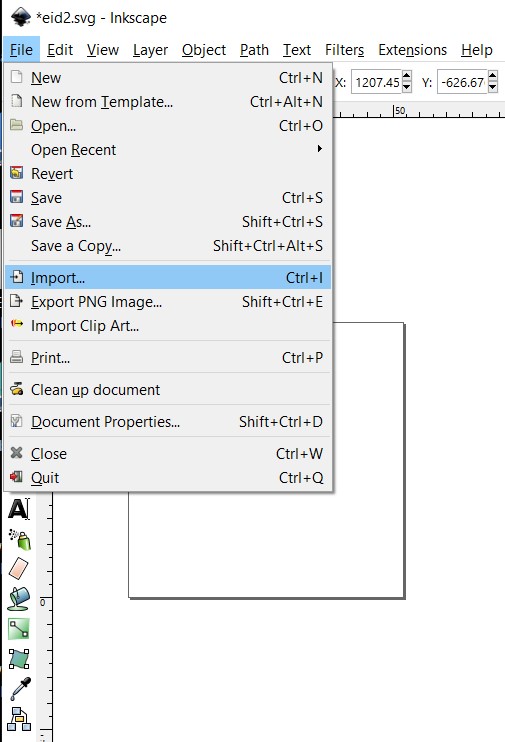
Task: Increase the X coordinate value with up arrow
Action: coord(407,76)
